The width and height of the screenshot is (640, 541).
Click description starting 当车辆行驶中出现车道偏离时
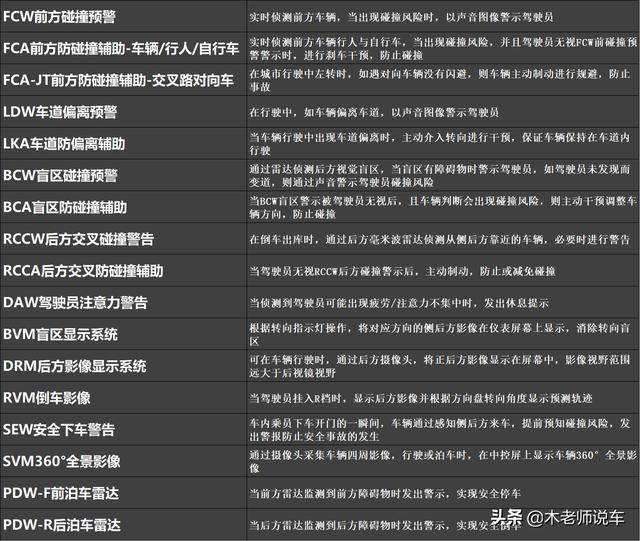tap(440, 144)
